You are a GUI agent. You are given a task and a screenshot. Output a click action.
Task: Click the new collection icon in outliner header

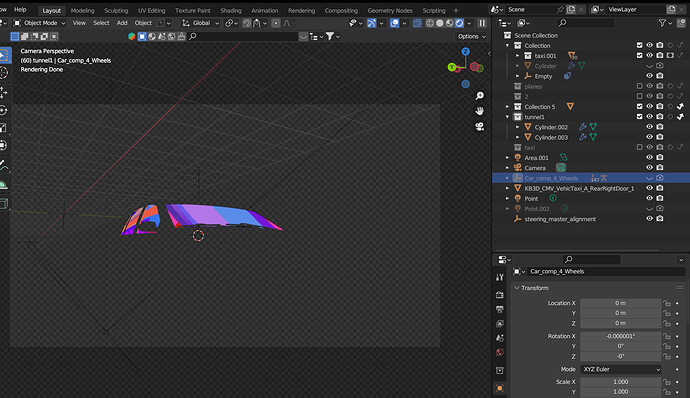(x=682, y=23)
